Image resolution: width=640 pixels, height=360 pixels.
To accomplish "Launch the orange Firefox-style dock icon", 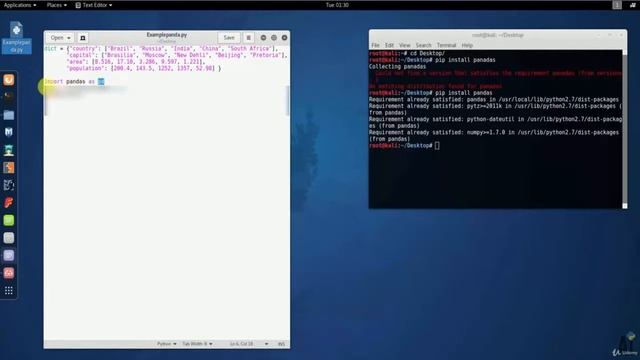I will click(x=9, y=80).
